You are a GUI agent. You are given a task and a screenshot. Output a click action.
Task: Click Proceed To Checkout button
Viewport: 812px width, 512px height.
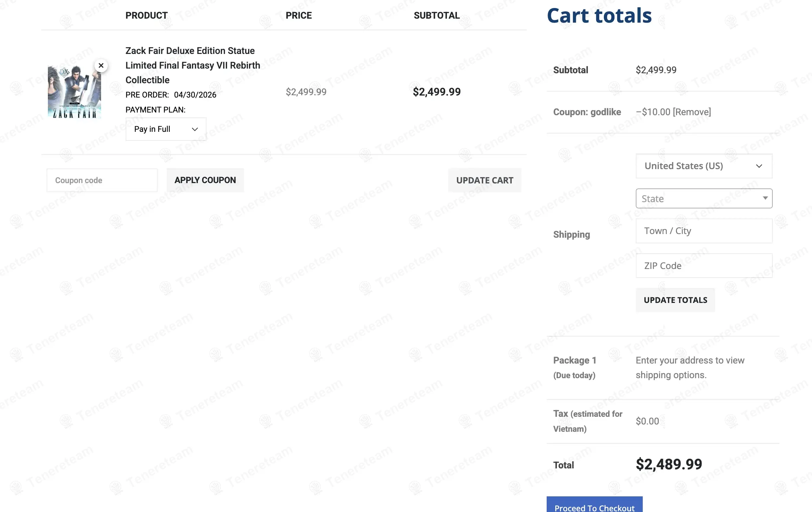594,506
